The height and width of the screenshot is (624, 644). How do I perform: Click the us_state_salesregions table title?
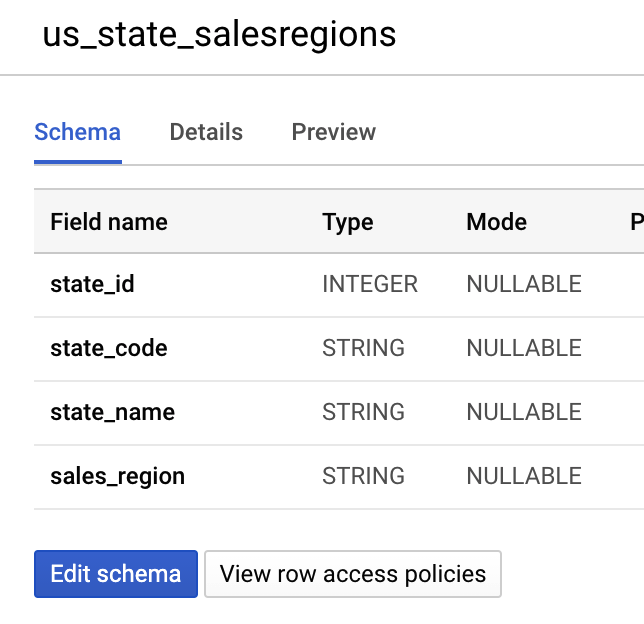[x=219, y=35]
